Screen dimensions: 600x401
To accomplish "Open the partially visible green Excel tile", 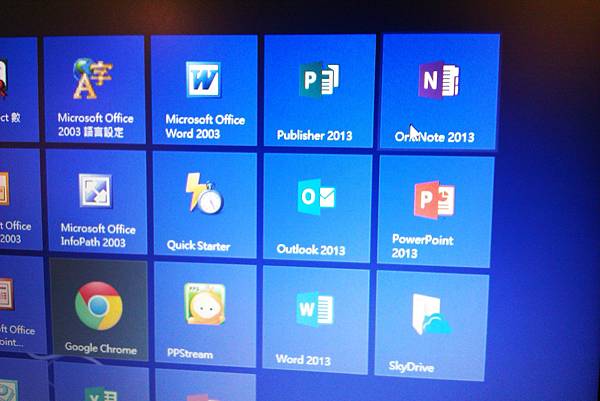I will click(x=101, y=383).
